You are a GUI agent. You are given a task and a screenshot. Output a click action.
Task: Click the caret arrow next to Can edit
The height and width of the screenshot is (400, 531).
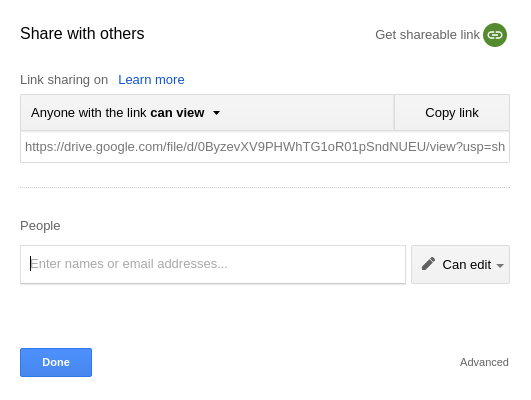[x=500, y=266]
